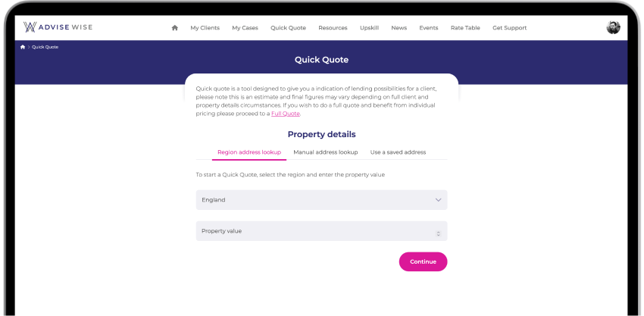This screenshot has height=316, width=644.
Task: Click the Advise Wise logo
Action: tap(58, 27)
